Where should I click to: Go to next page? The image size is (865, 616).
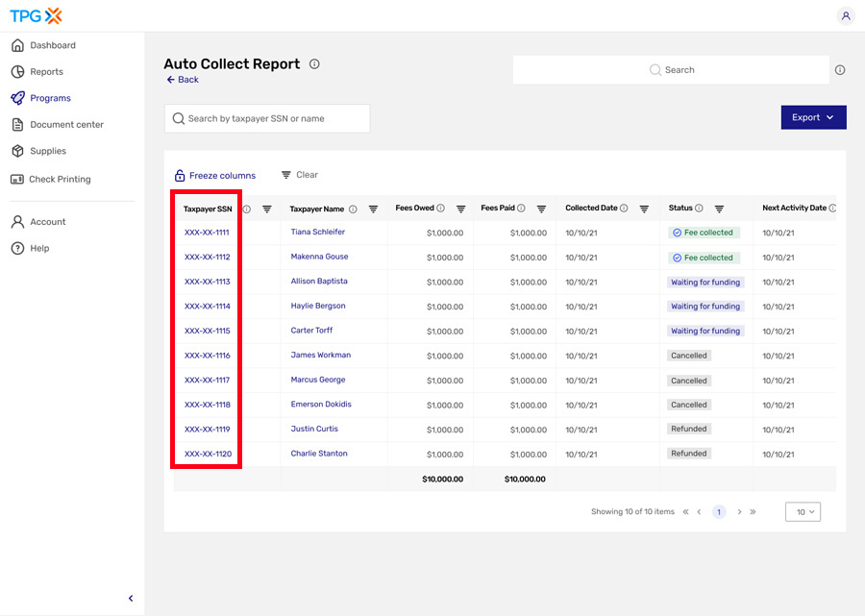click(x=739, y=512)
